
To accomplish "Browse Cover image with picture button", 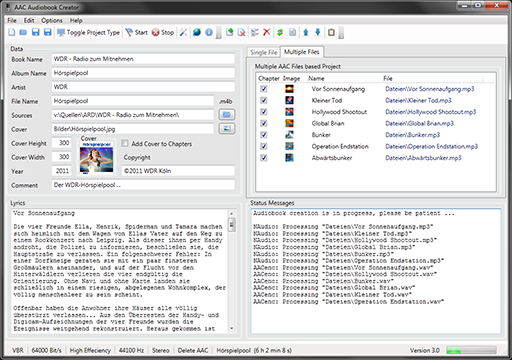I will tap(227, 129).
